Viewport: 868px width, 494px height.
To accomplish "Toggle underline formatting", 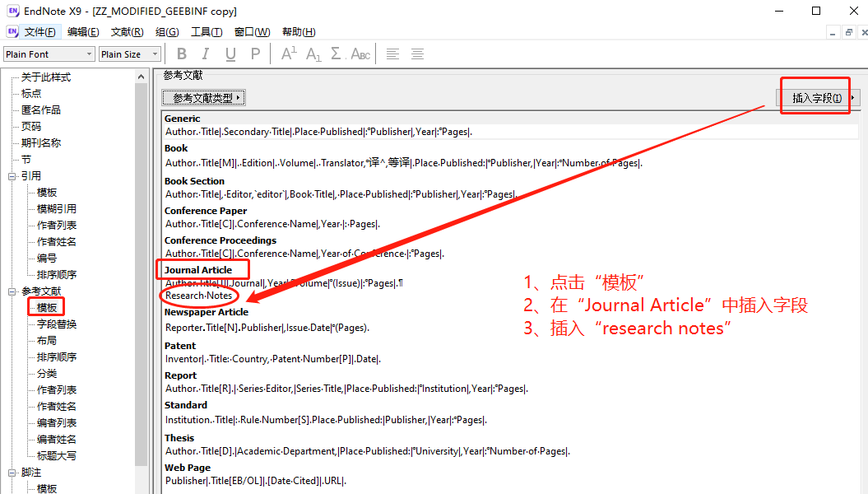I will [x=230, y=54].
